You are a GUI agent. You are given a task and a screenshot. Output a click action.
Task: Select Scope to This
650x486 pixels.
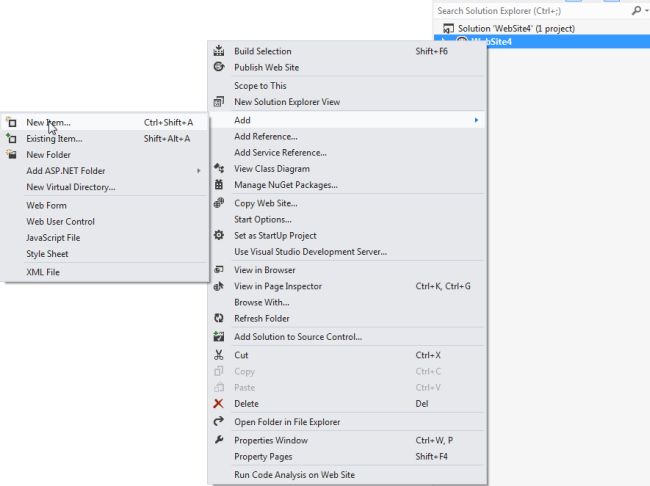347,85
